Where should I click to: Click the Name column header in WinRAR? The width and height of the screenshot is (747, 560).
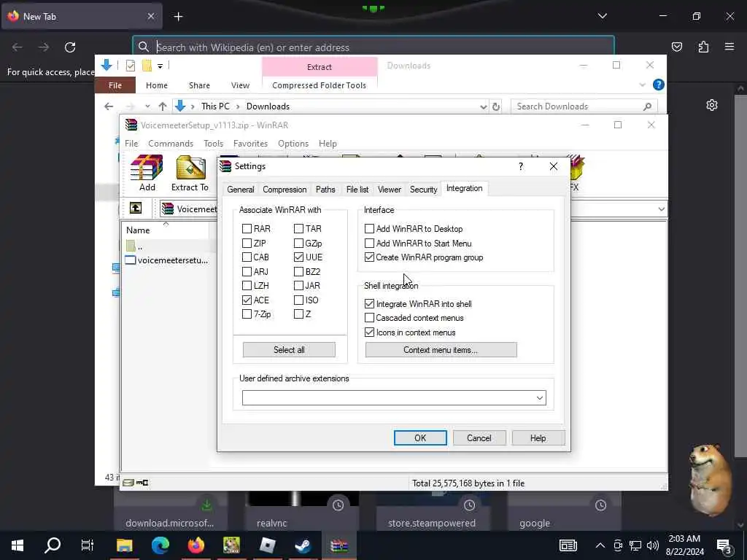tap(166, 230)
